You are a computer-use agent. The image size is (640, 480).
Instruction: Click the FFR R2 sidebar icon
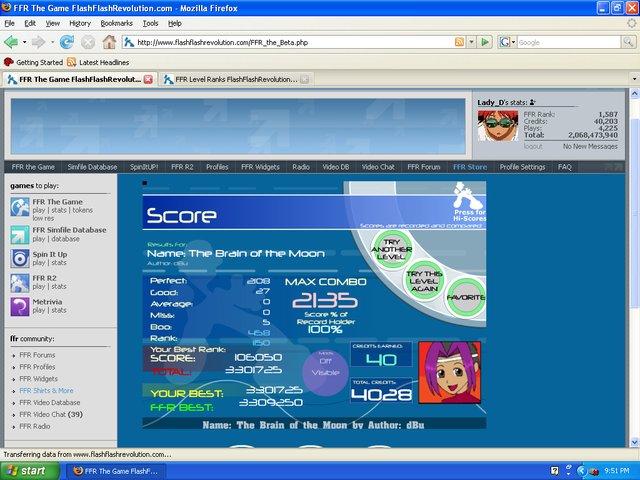click(20, 283)
